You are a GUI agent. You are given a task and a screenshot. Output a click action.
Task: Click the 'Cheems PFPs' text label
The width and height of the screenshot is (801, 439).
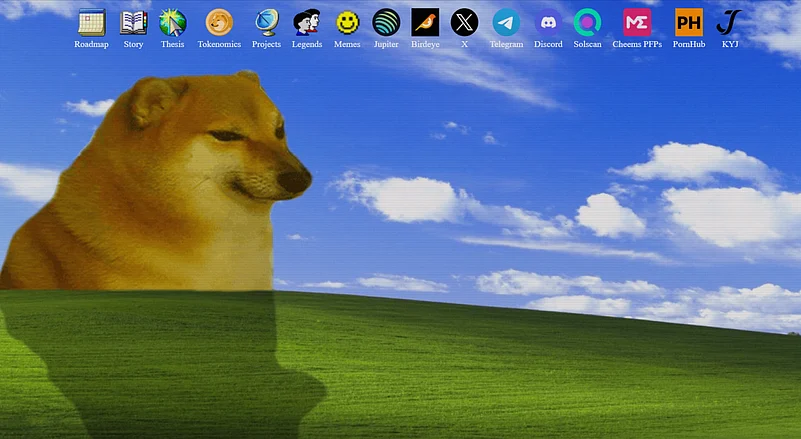pyautogui.click(x=637, y=45)
